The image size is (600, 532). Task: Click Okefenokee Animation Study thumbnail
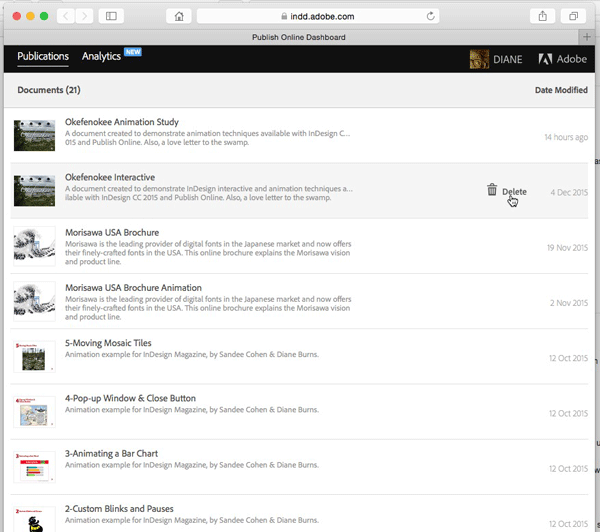[x=34, y=135]
